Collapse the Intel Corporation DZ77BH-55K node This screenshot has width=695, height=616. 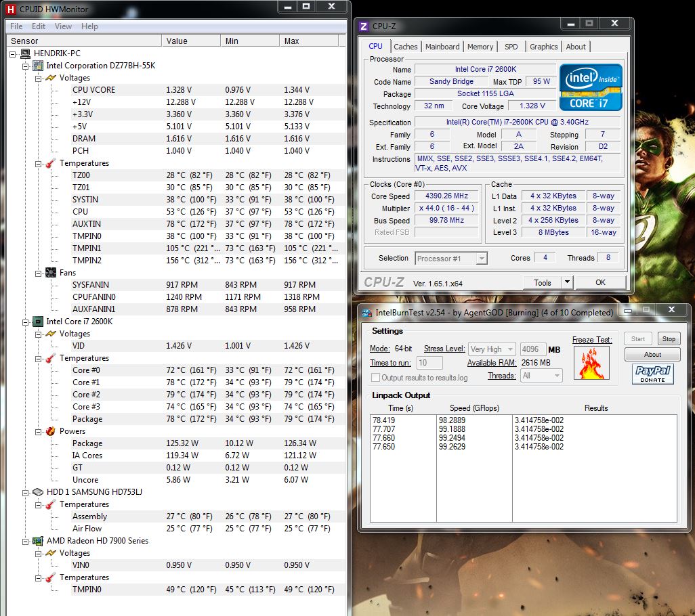coord(25,66)
